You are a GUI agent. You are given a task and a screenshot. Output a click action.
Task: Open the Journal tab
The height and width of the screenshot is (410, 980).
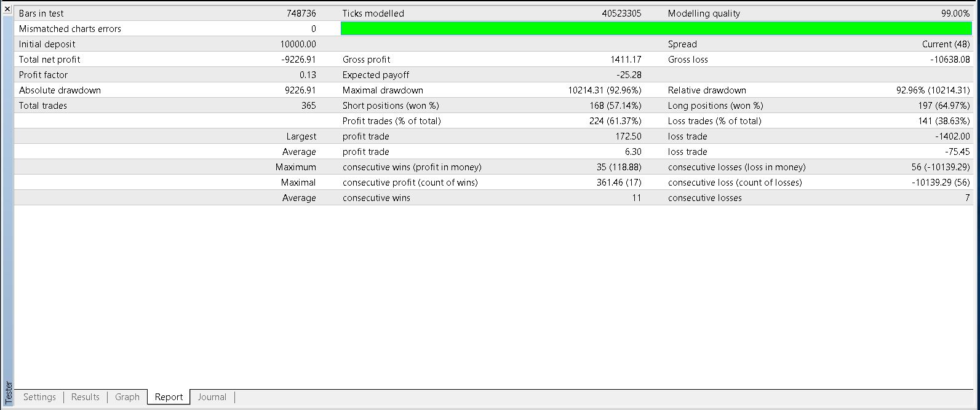[x=212, y=397]
